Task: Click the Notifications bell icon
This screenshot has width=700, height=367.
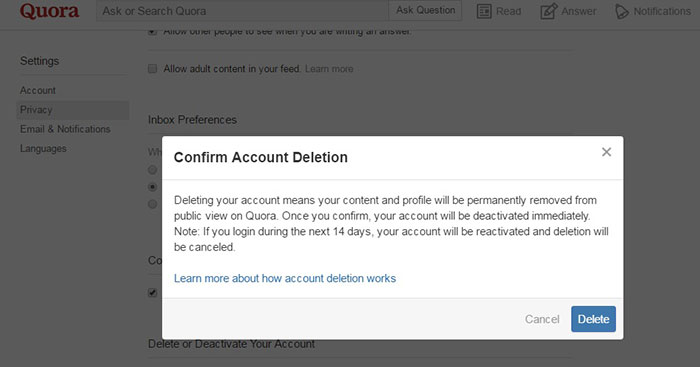Action: 621,12
